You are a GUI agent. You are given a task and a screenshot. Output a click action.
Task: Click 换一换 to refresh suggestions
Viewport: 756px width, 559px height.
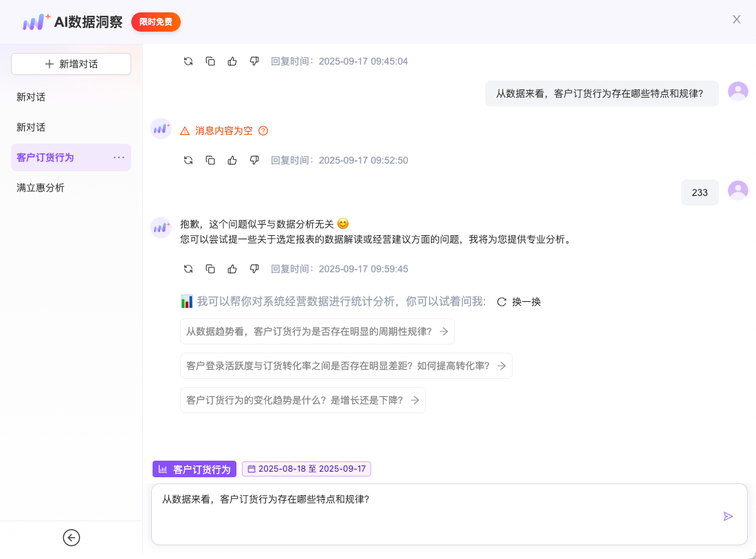pos(519,302)
